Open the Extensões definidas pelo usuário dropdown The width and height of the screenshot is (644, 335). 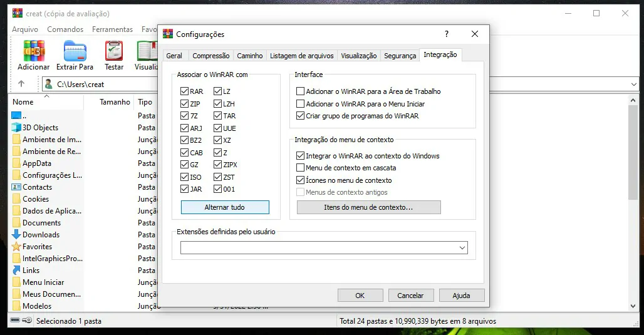coord(462,247)
